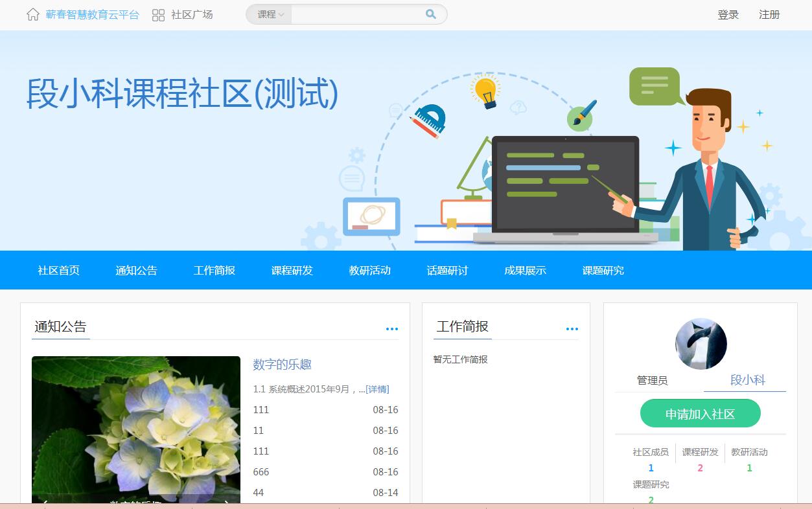Click the magnifier search icon

click(431, 14)
